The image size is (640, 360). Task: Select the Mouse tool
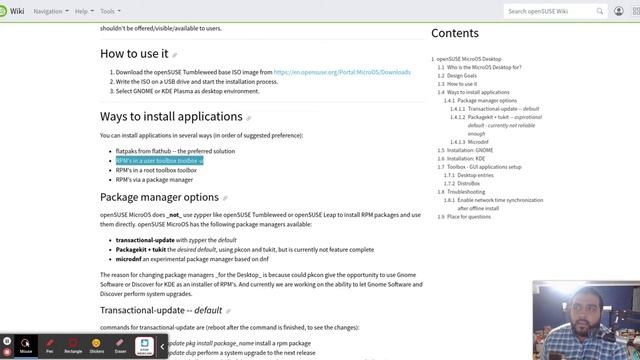click(x=26, y=346)
